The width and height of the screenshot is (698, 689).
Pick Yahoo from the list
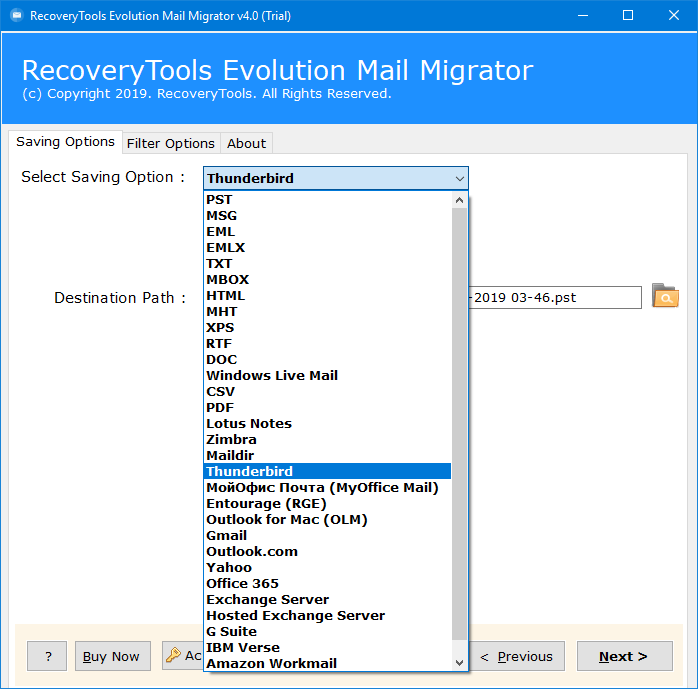coord(327,567)
